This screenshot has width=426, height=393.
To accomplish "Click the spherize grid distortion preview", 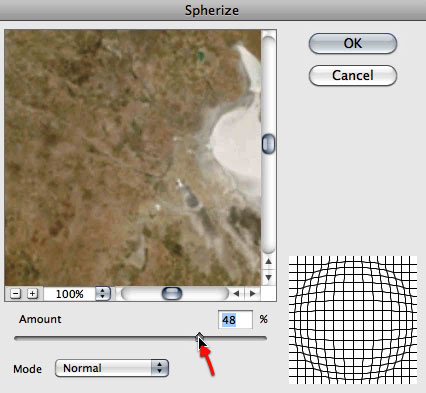I will pos(353,320).
